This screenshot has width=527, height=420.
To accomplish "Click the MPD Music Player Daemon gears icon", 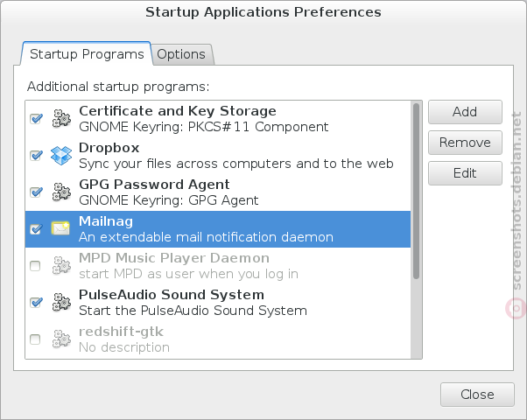I will tap(61, 265).
